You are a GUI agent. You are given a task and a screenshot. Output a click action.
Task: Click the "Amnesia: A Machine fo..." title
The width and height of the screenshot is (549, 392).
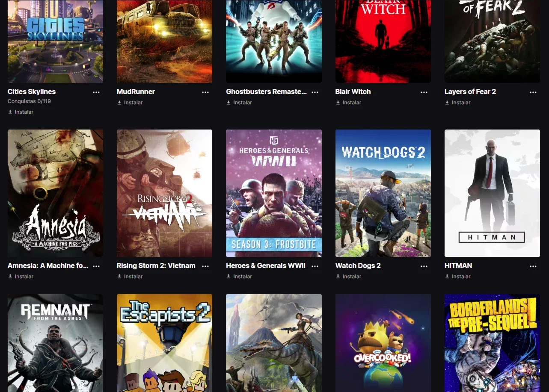pos(48,265)
